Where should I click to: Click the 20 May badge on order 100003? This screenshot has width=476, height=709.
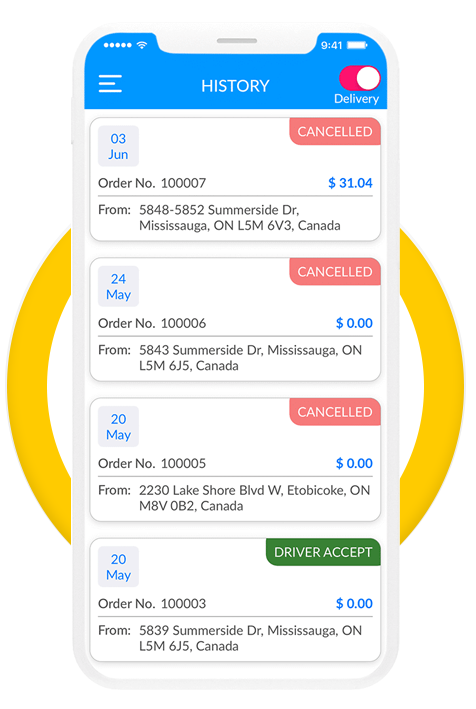click(118, 567)
